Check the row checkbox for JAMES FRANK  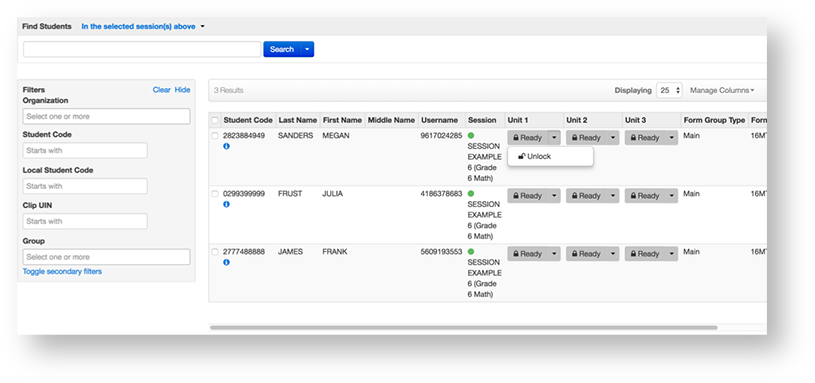click(x=215, y=252)
